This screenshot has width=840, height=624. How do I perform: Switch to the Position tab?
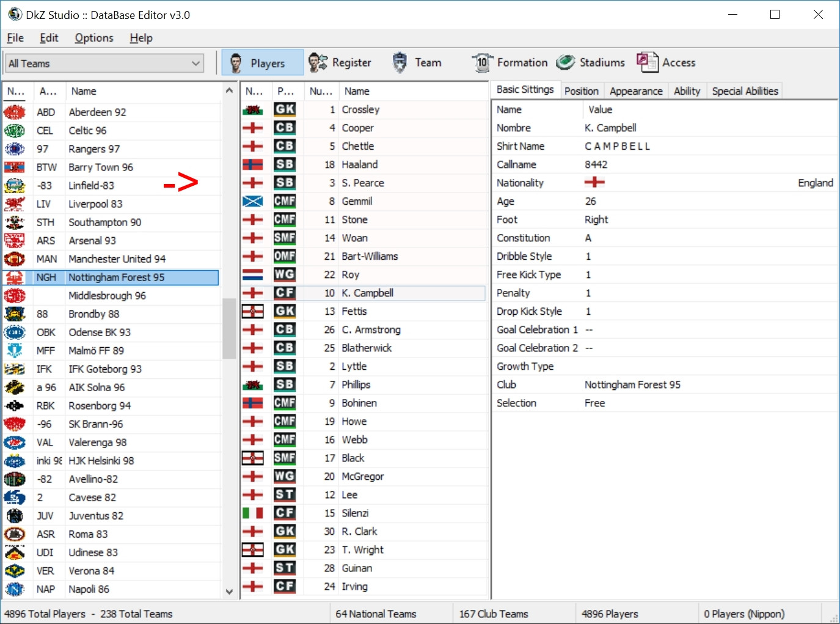point(582,91)
